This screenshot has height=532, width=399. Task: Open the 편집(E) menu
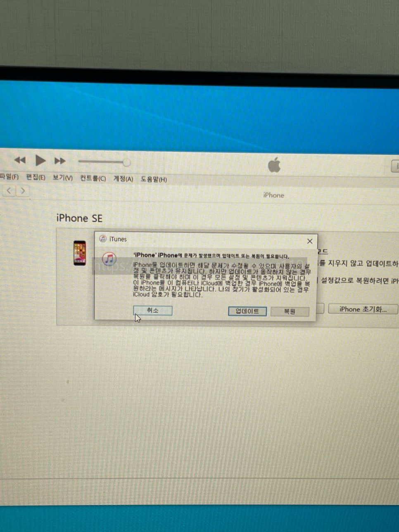coord(36,177)
